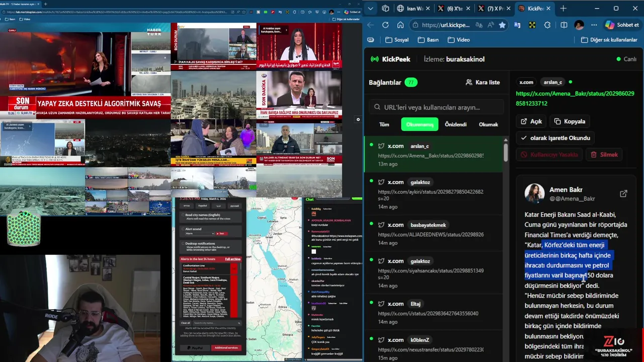Open the browser extensions puzzle icon
This screenshot has width=644, height=362.
tap(547, 25)
